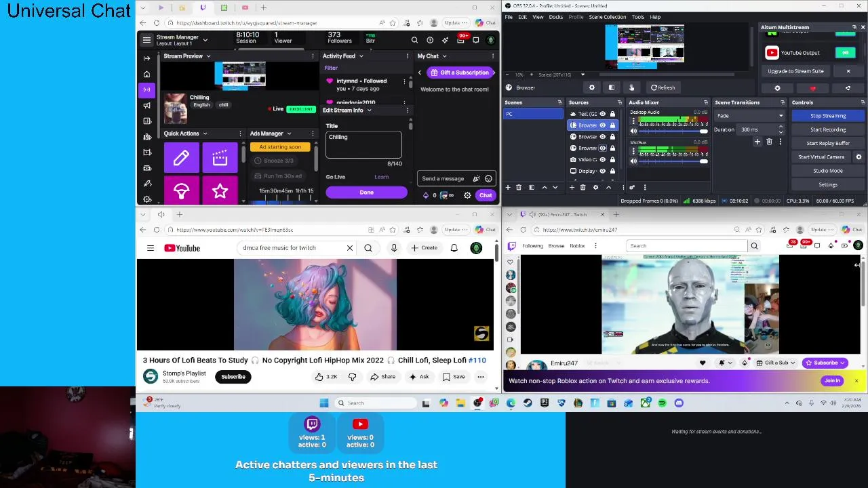Open Steam from the Windows taskbar
This screenshot has height=488, width=868.
pos(528,403)
